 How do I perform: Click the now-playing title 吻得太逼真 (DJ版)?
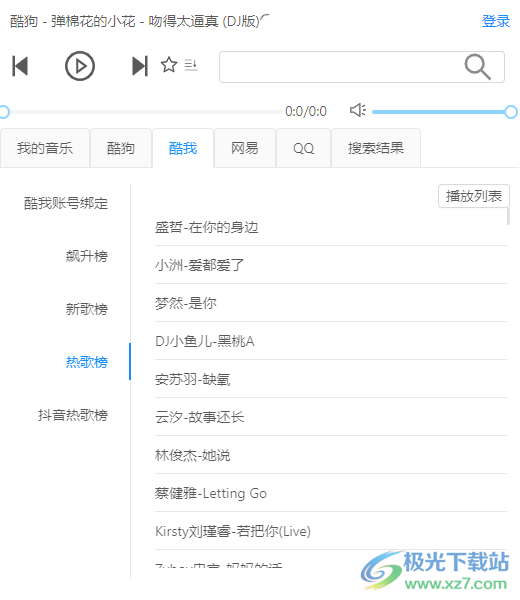click(204, 21)
